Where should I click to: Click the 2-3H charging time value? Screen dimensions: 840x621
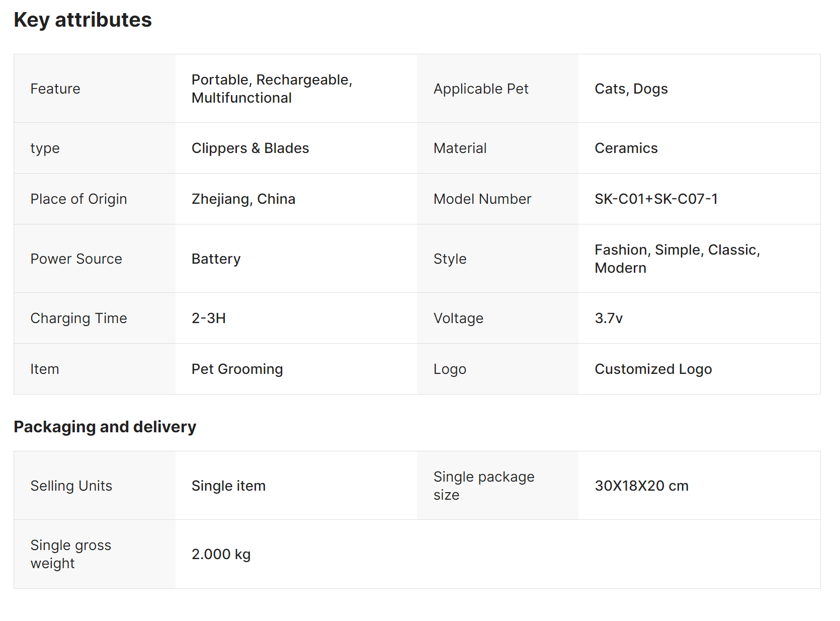click(208, 318)
